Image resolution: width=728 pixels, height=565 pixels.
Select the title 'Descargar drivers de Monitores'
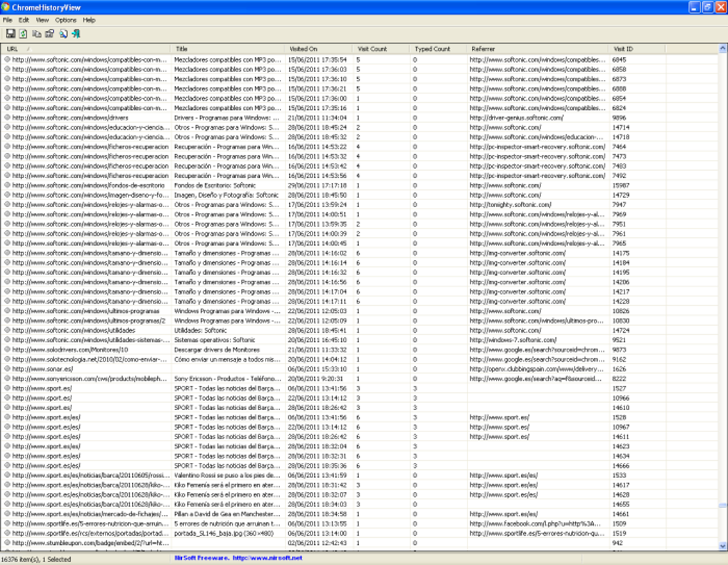[217, 350]
